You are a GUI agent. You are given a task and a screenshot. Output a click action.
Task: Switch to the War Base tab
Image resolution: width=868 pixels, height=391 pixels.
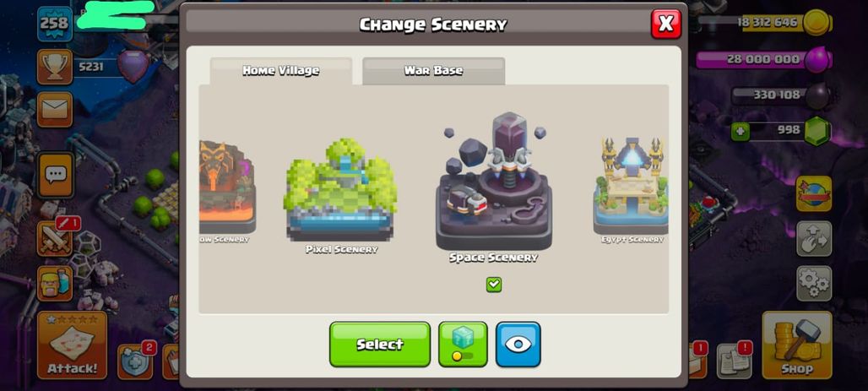click(433, 71)
